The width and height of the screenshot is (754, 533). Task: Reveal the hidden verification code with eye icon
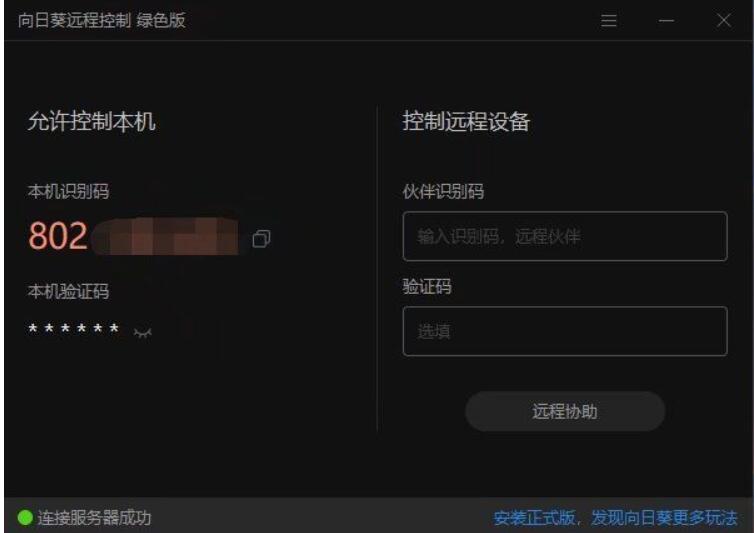[x=143, y=332]
